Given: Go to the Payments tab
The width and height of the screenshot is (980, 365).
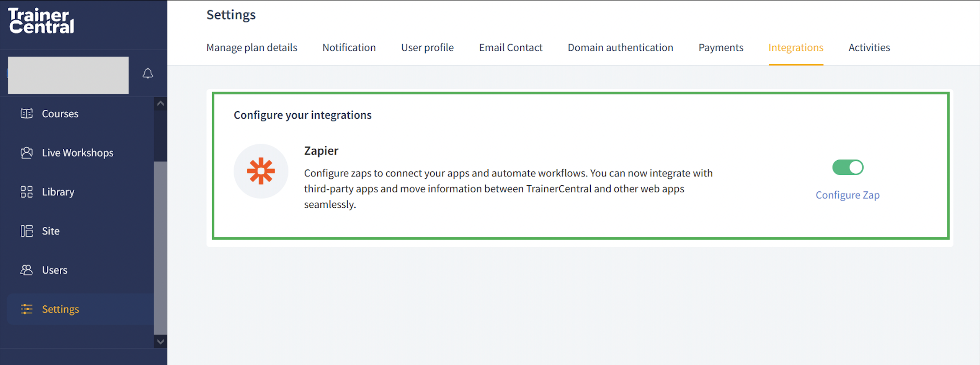Looking at the screenshot, I should coord(720,47).
